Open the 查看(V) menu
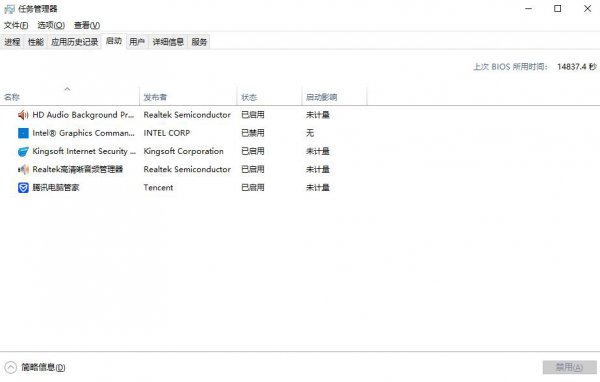This screenshot has width=600, height=382. (x=87, y=25)
